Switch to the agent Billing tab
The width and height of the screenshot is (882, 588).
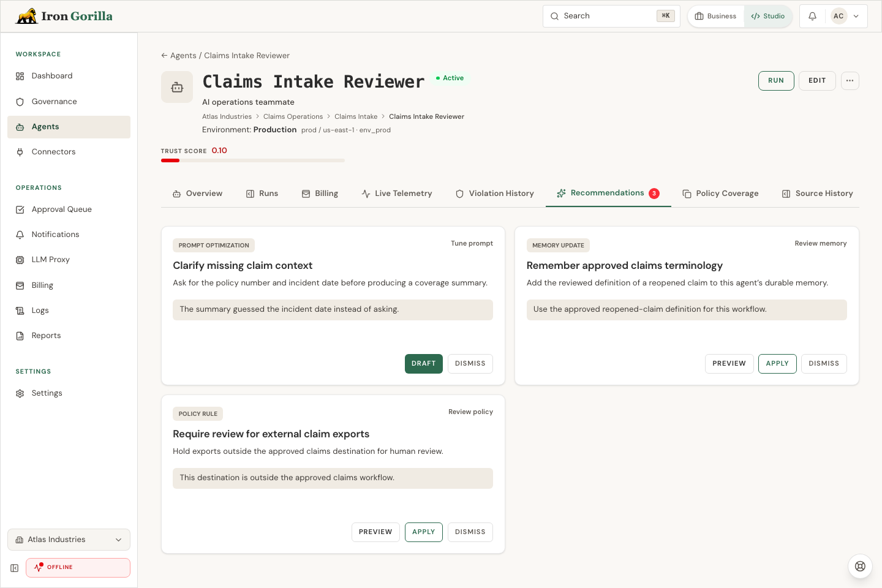[x=320, y=194]
